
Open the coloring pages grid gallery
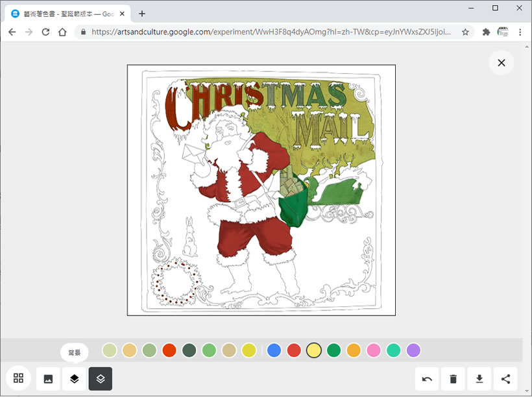18,378
